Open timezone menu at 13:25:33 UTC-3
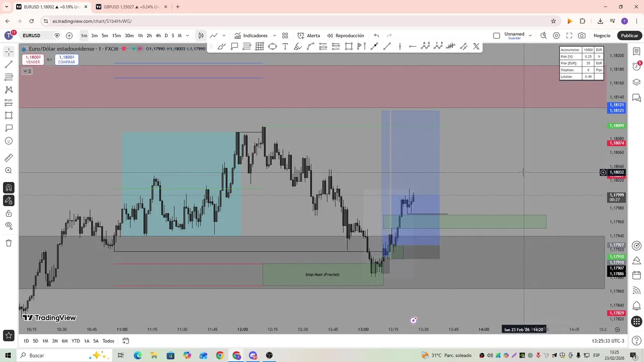The width and height of the screenshot is (644, 362). pyautogui.click(x=608, y=341)
